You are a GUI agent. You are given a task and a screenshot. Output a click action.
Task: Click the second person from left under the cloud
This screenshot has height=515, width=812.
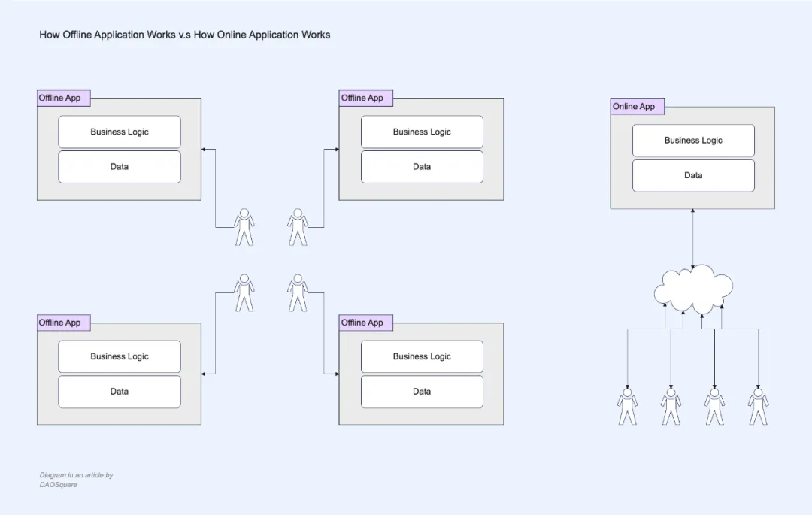(671, 407)
